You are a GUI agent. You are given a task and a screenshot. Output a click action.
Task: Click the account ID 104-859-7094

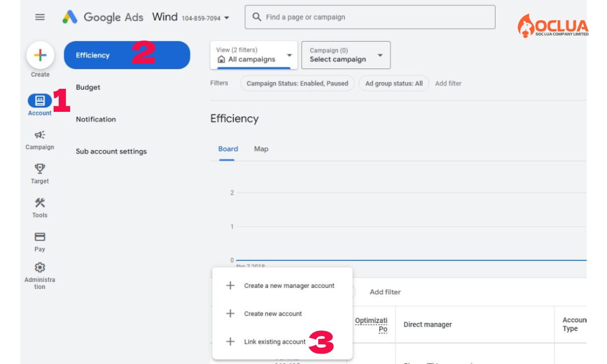201,18
